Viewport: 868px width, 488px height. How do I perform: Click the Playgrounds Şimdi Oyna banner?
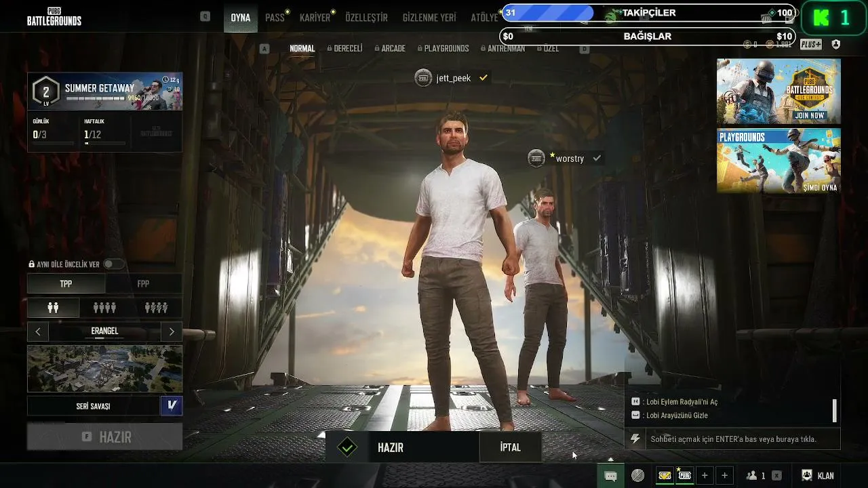(x=778, y=161)
